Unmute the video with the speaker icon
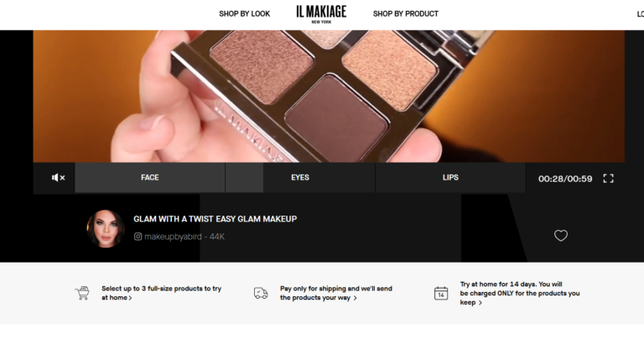 [58, 178]
